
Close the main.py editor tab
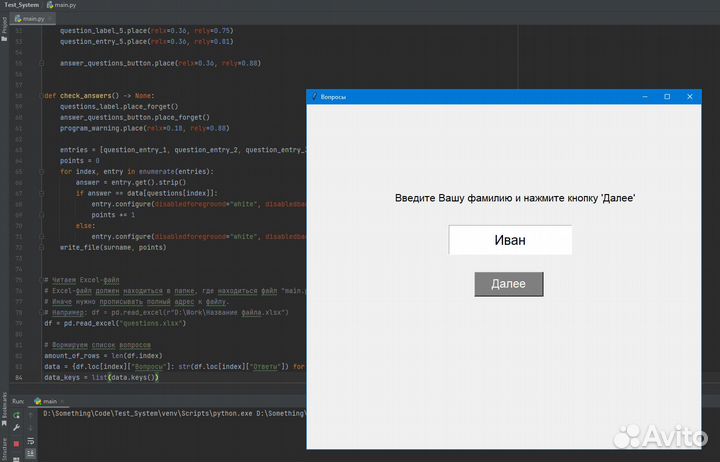tap(53, 19)
